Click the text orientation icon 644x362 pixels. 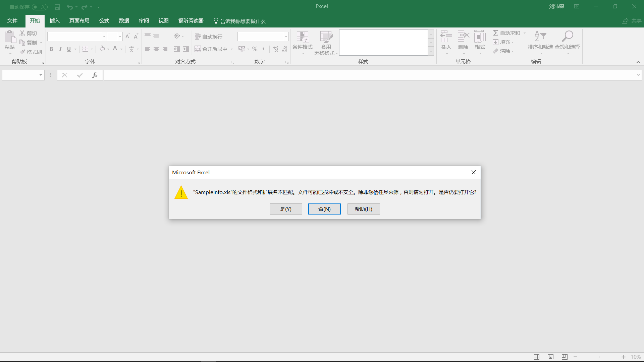tap(177, 36)
